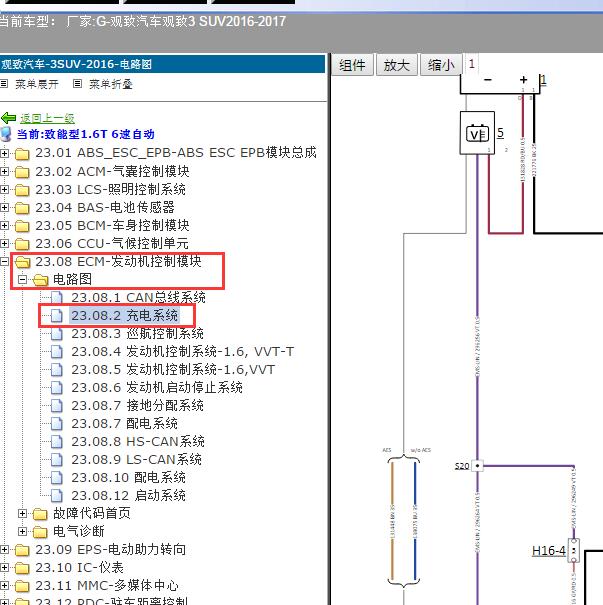
Task: Click the 故障代码首页 folder icon
Action: (40, 514)
